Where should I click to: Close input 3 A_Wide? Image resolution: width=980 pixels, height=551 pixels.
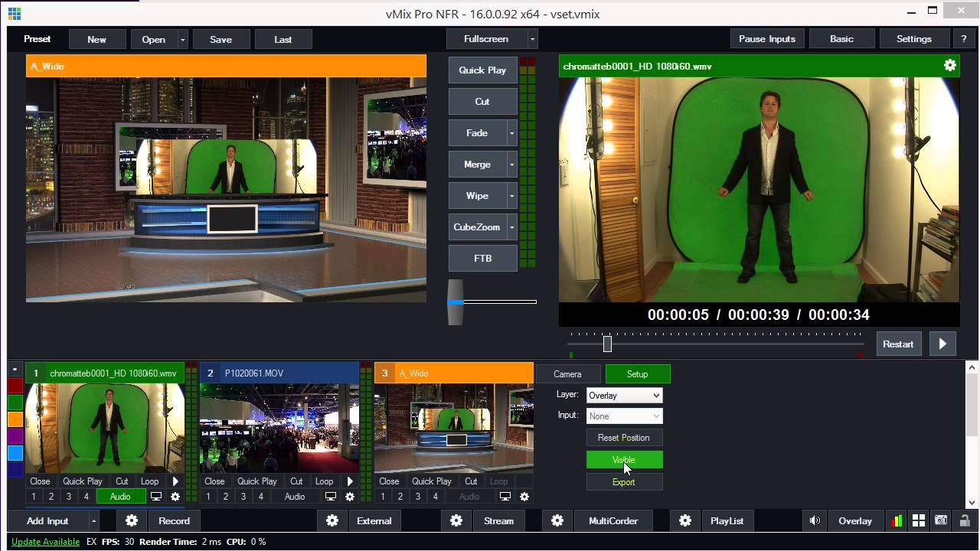389,481
